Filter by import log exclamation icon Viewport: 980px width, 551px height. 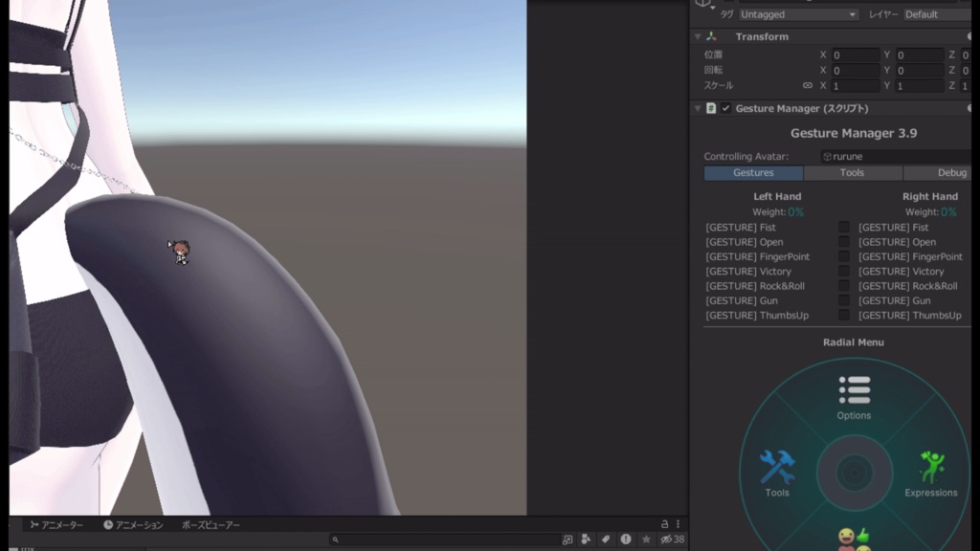(x=626, y=540)
